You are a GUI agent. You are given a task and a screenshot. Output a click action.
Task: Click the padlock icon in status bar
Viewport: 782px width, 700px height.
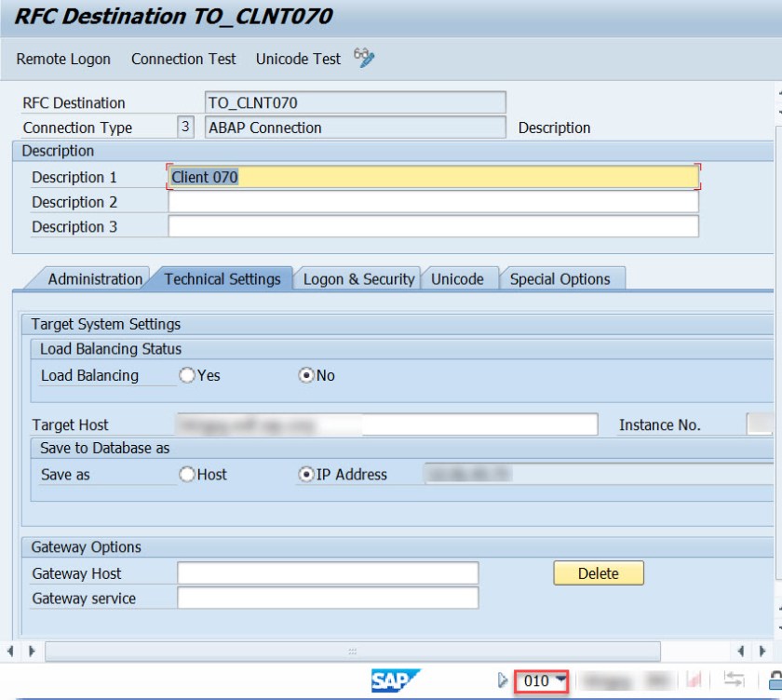click(x=775, y=680)
